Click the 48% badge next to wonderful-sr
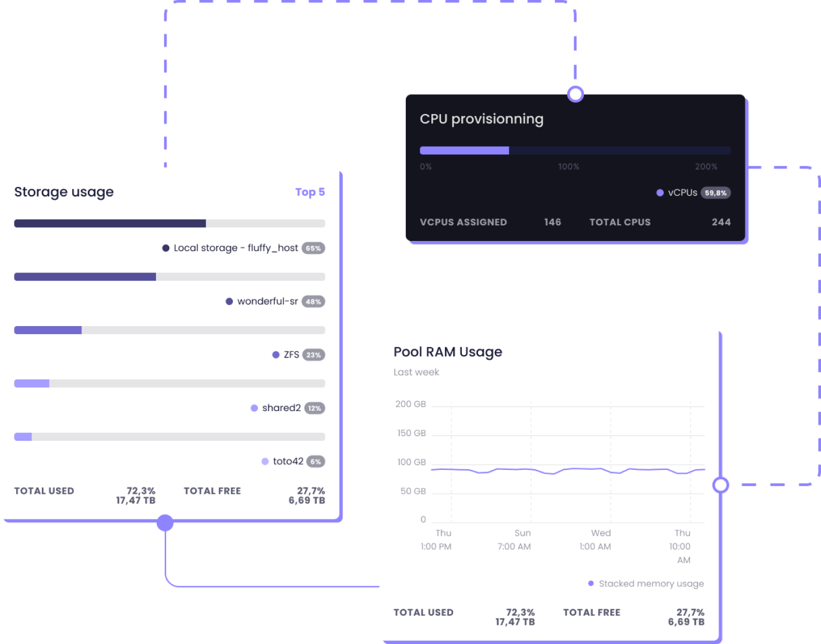 [313, 302]
